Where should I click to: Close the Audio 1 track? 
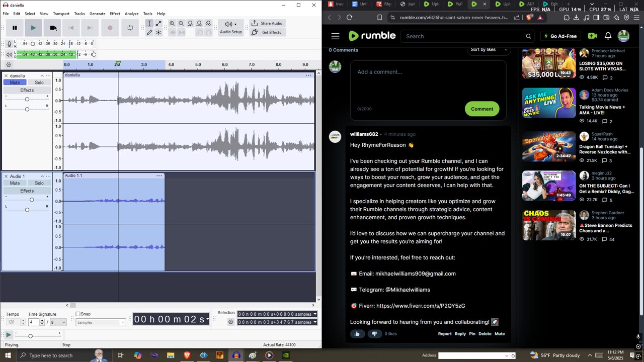click(x=6, y=176)
